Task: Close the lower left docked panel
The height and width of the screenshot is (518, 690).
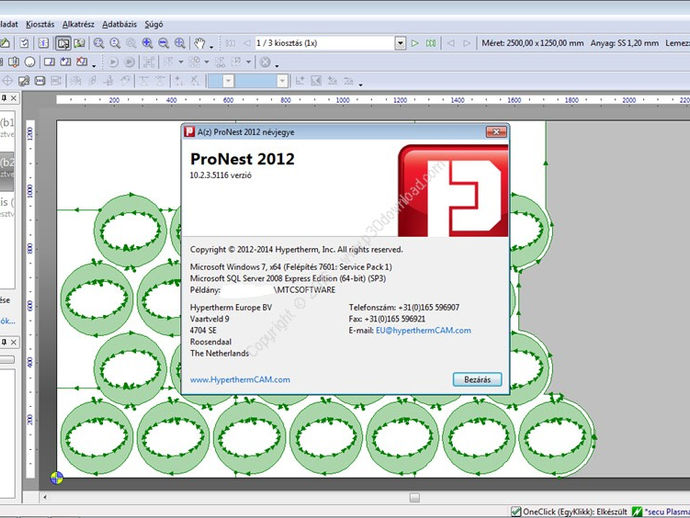Action: tap(14, 342)
